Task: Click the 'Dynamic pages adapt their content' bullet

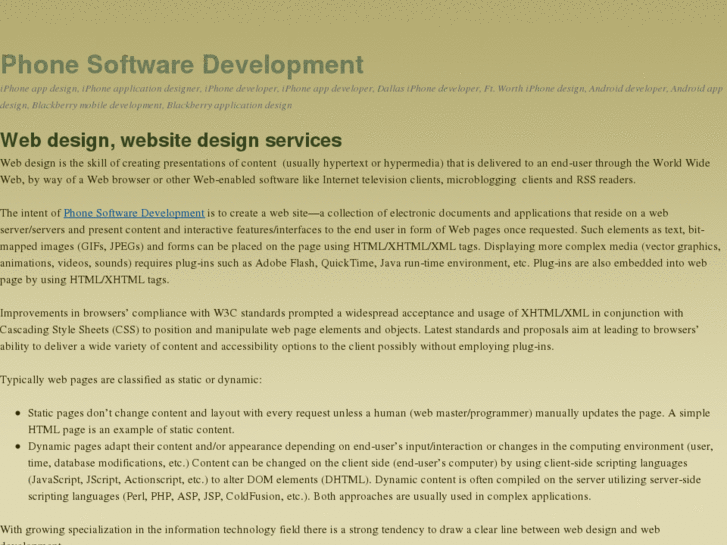Action: pos(371,471)
